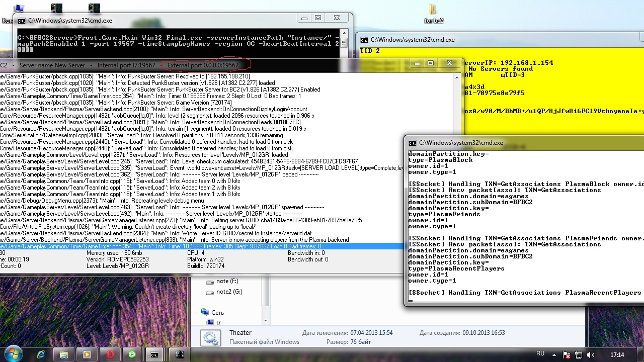The width and height of the screenshot is (644, 362).
Task: Launch Internet Explorer from the taskbar
Action: click(x=41, y=354)
